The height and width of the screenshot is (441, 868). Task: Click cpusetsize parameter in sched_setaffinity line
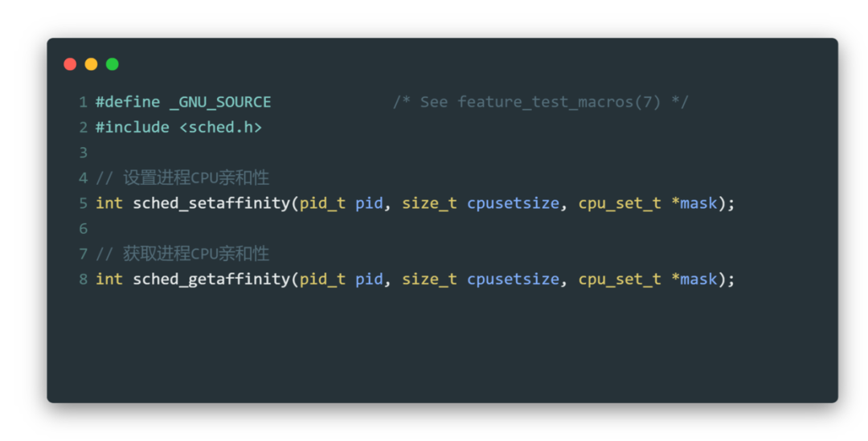pyautogui.click(x=513, y=203)
